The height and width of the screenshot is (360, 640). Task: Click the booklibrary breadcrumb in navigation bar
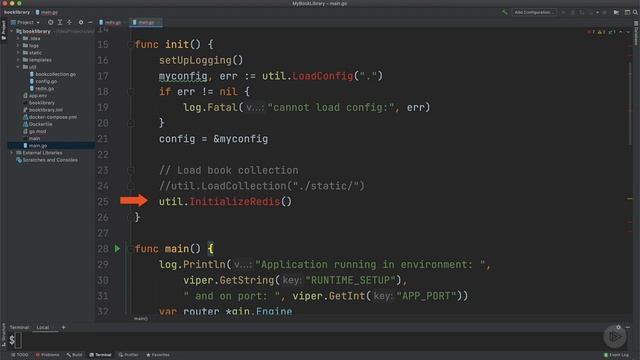[x=17, y=12]
